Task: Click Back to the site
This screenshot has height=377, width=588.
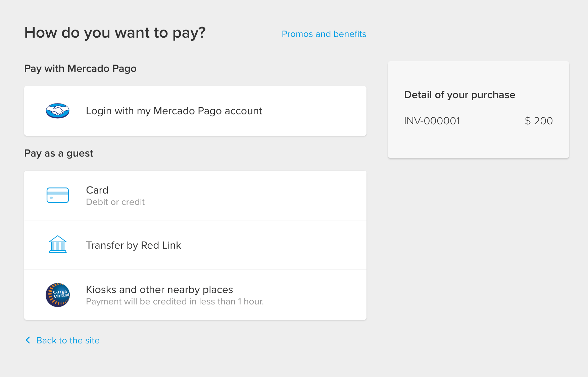Action: (x=67, y=340)
